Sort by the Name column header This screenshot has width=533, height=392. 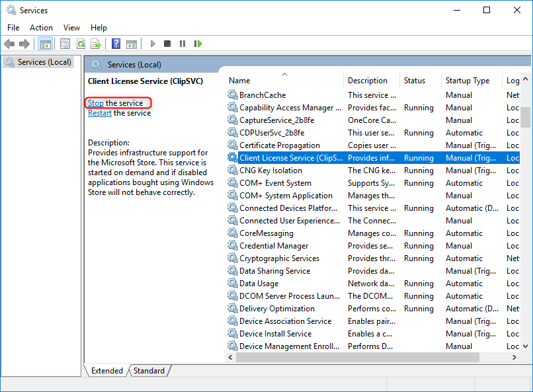click(x=284, y=81)
